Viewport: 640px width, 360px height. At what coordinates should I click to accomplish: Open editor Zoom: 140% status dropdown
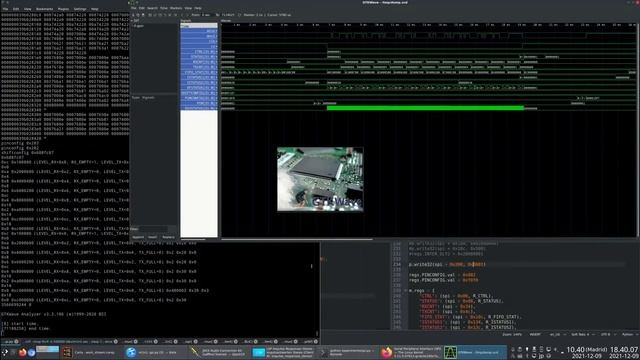click(x=512, y=334)
